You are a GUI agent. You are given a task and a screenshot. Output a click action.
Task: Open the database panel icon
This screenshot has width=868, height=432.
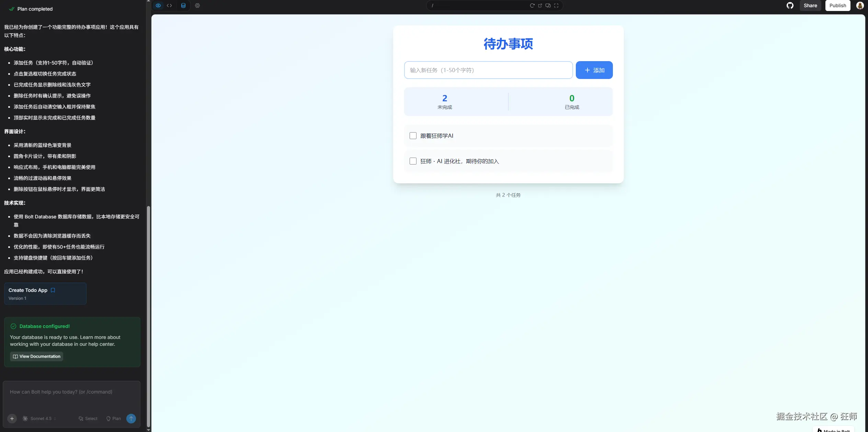[x=183, y=5]
